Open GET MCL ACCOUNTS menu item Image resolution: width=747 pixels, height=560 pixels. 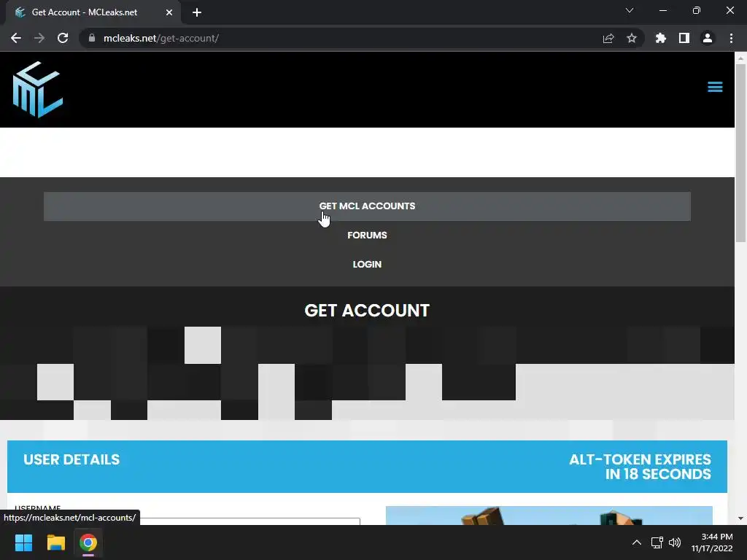pos(367,206)
